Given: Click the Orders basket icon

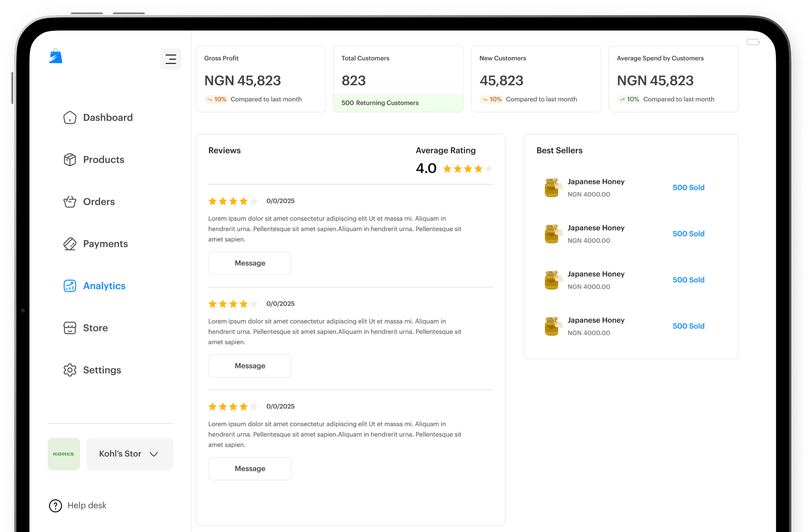Looking at the screenshot, I should pyautogui.click(x=70, y=202).
